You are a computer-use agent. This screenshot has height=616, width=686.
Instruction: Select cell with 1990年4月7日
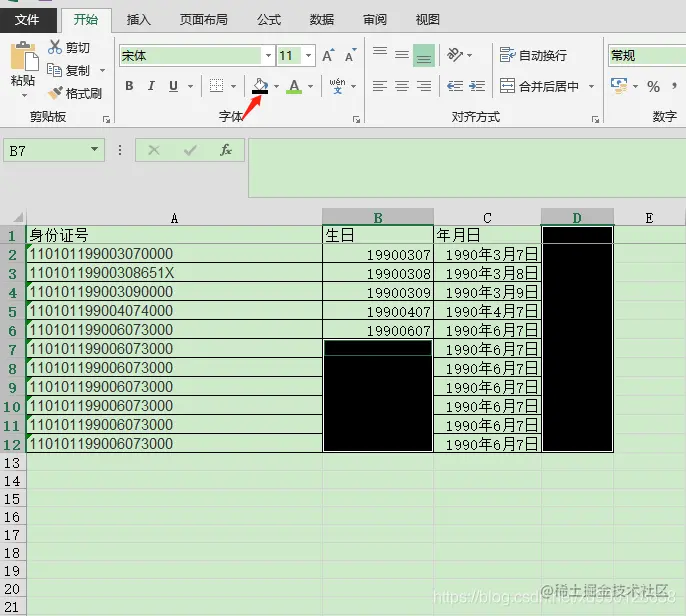487,311
